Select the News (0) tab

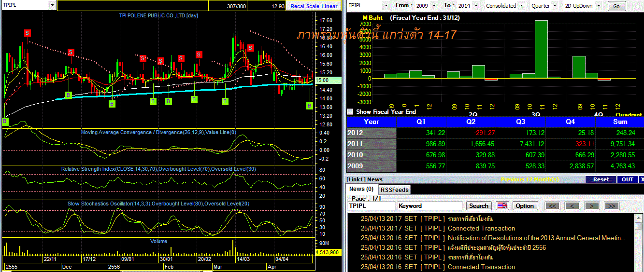361,189
